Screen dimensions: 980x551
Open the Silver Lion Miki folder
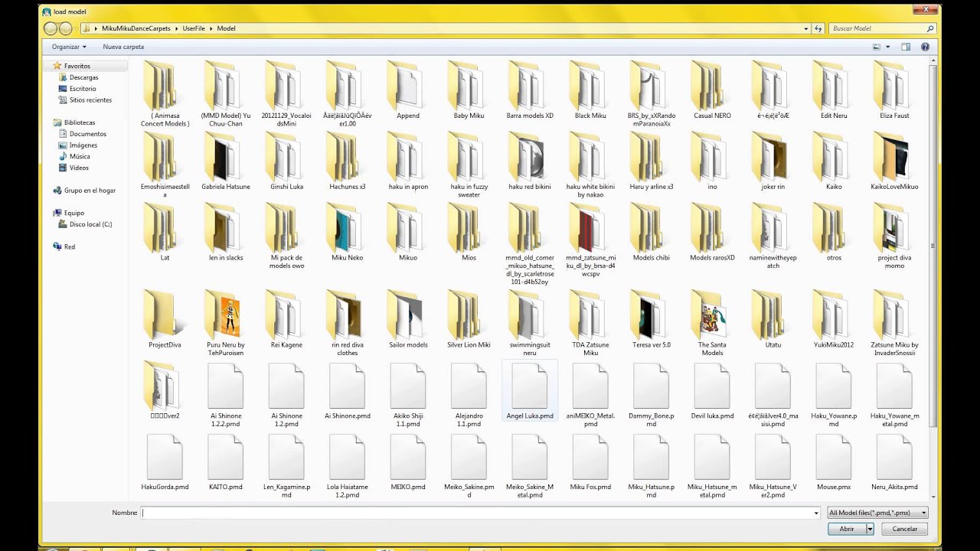click(469, 318)
